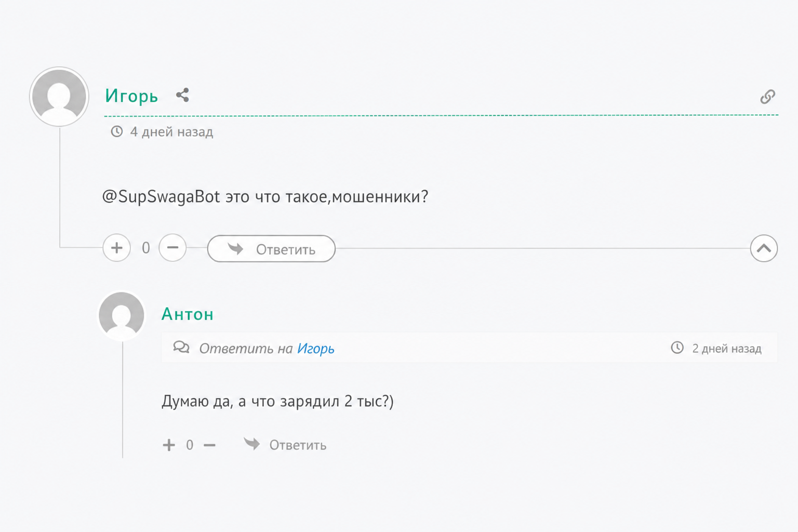This screenshot has width=798, height=532.
Task: Click Ответить button under Игорь's comment
Action: pyautogui.click(x=271, y=249)
